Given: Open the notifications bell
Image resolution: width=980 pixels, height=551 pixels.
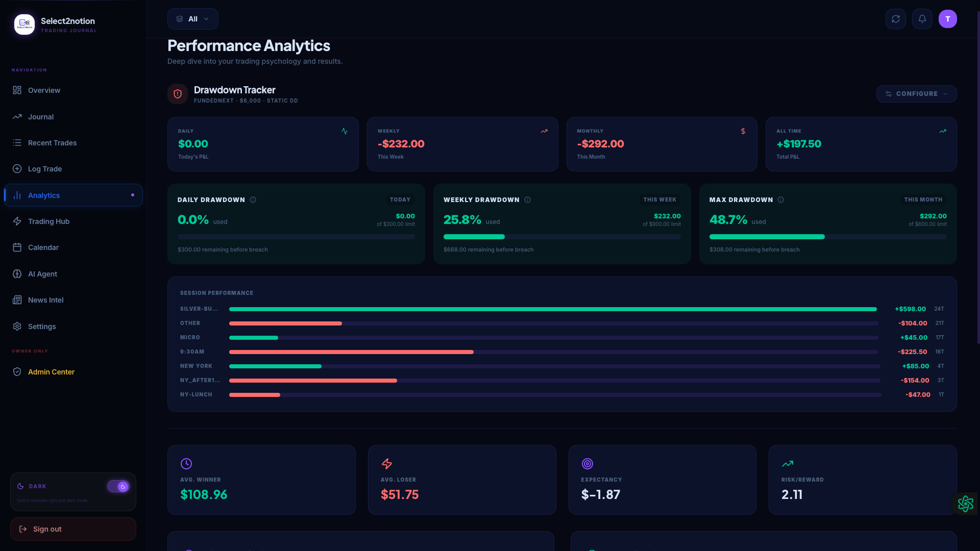Looking at the screenshot, I should click(x=922, y=19).
